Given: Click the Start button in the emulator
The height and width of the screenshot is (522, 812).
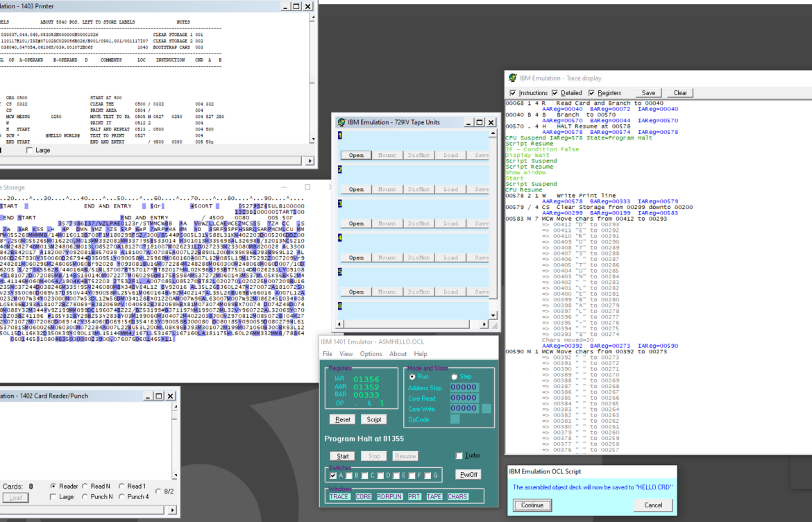Looking at the screenshot, I should click(x=342, y=456).
